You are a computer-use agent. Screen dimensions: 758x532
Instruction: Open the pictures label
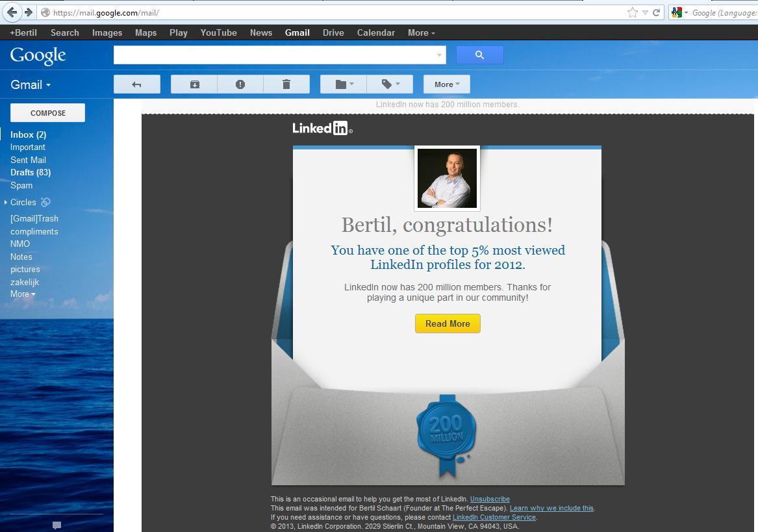coord(25,270)
